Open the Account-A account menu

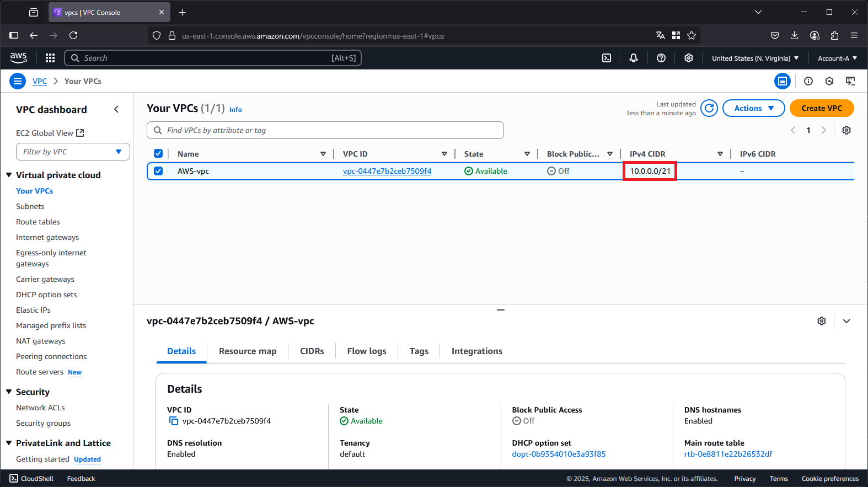click(837, 58)
